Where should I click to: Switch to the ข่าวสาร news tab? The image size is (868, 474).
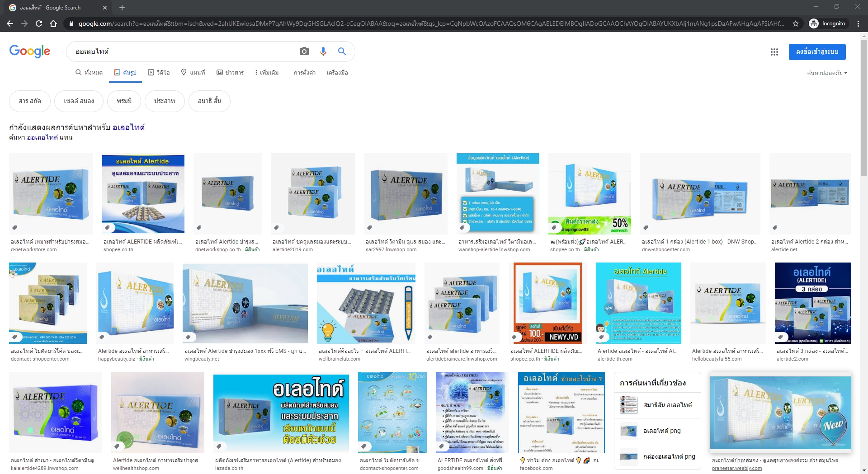click(x=230, y=73)
